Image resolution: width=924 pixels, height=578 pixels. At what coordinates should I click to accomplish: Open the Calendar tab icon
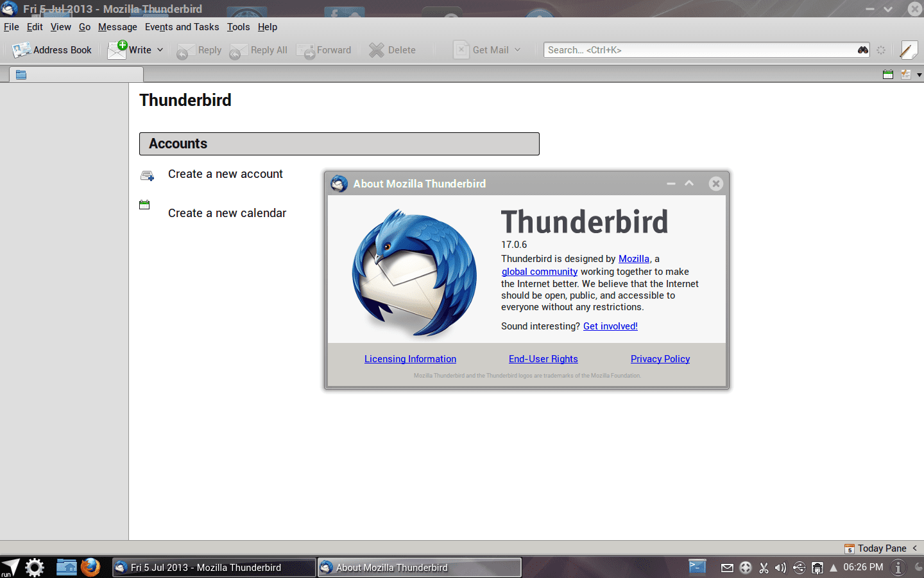click(888, 74)
